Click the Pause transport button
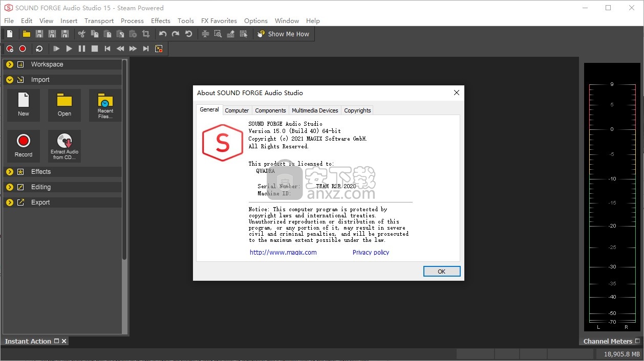Viewport: 644px width, 361px height. point(82,49)
